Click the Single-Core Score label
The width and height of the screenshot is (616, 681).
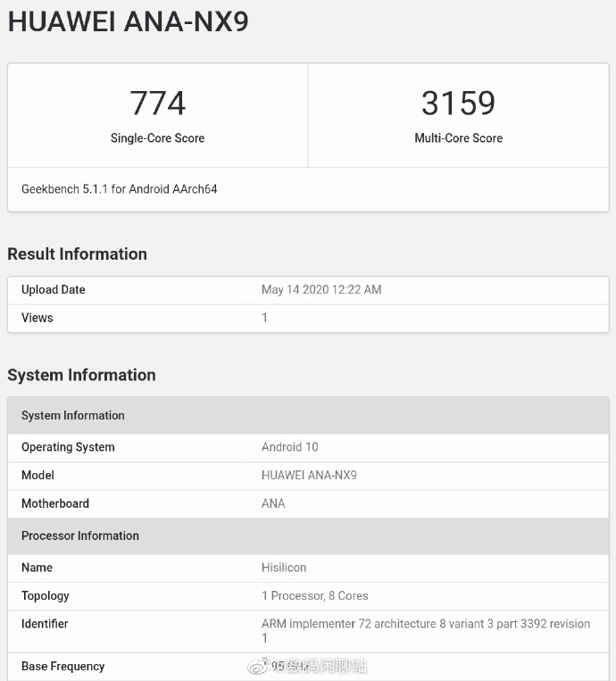157,138
